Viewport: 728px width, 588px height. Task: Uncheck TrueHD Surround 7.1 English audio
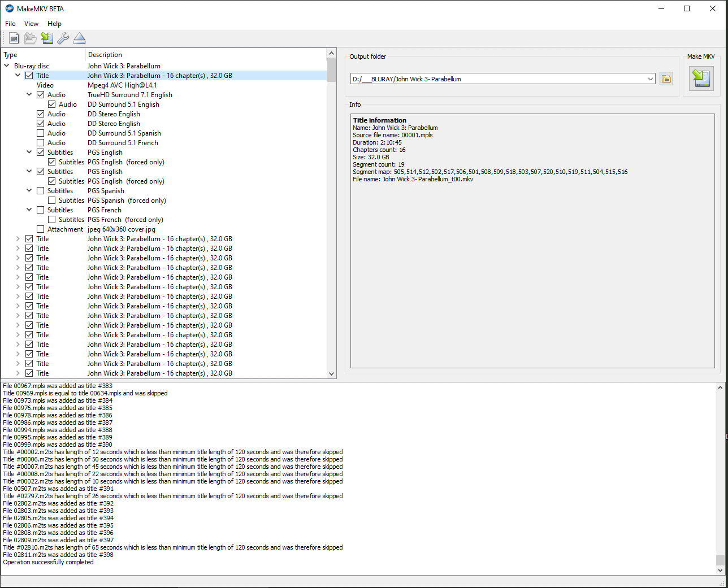tap(41, 95)
